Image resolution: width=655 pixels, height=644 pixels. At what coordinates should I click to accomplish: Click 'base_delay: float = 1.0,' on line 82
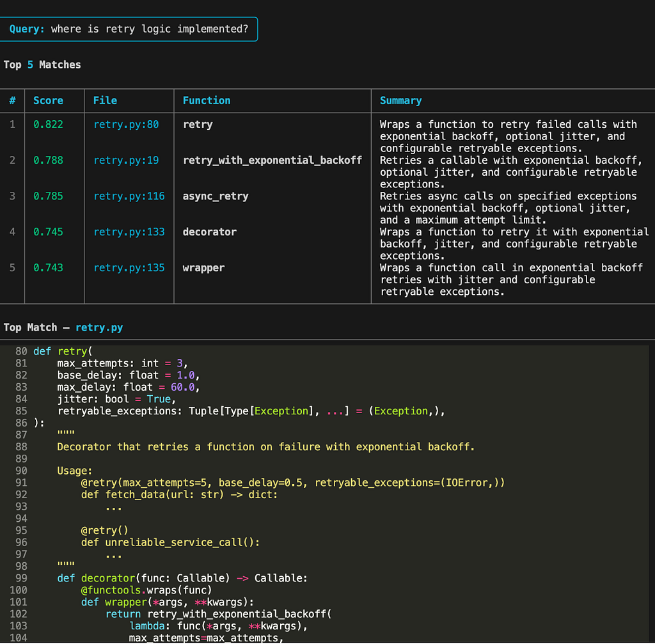pyautogui.click(x=129, y=375)
